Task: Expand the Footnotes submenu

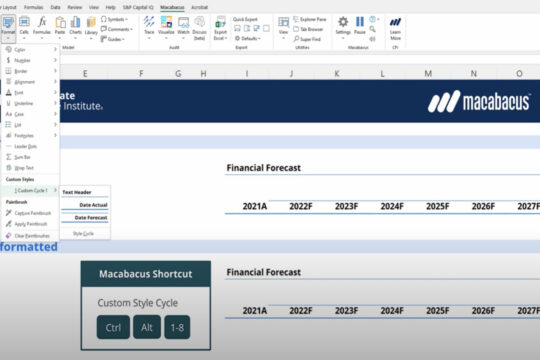Action: [30, 135]
